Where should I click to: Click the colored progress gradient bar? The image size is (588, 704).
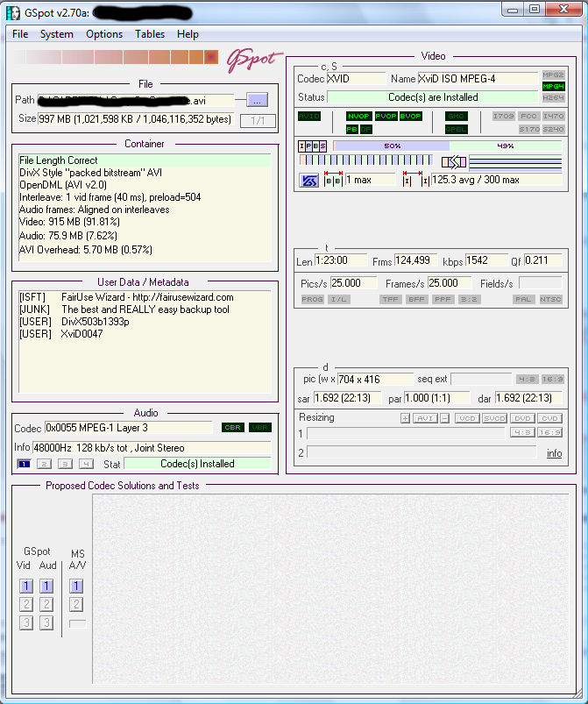click(x=117, y=57)
